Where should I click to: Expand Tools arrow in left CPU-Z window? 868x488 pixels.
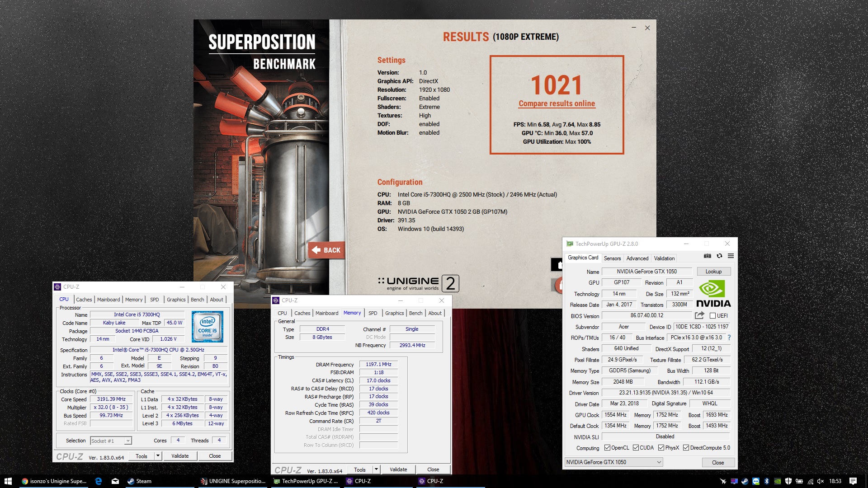tap(158, 456)
